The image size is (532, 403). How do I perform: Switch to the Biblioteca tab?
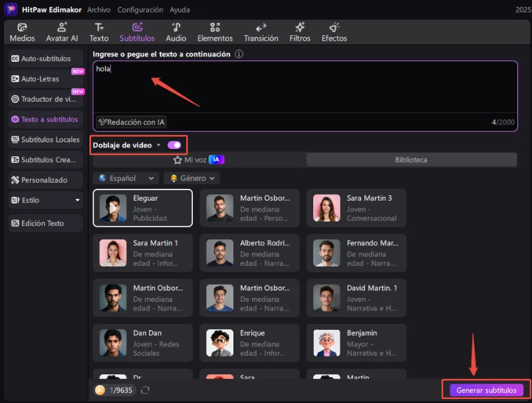tap(411, 160)
